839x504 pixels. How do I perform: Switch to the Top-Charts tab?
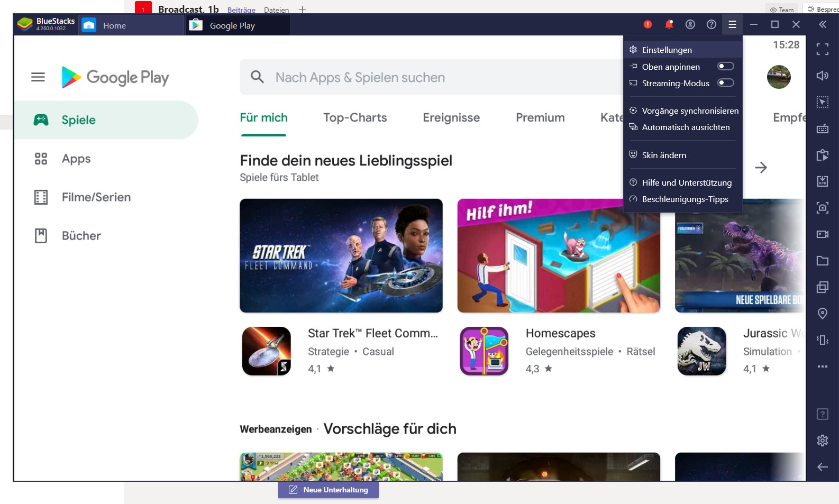click(x=355, y=117)
